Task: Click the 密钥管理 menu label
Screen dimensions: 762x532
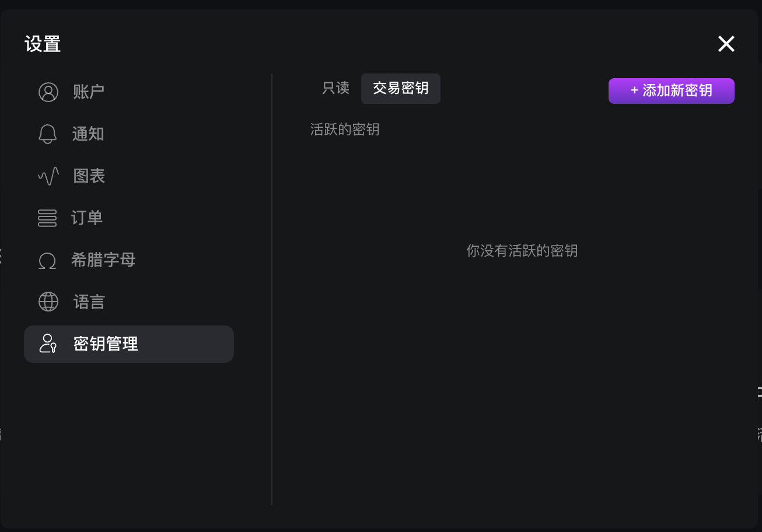Action: [x=106, y=344]
